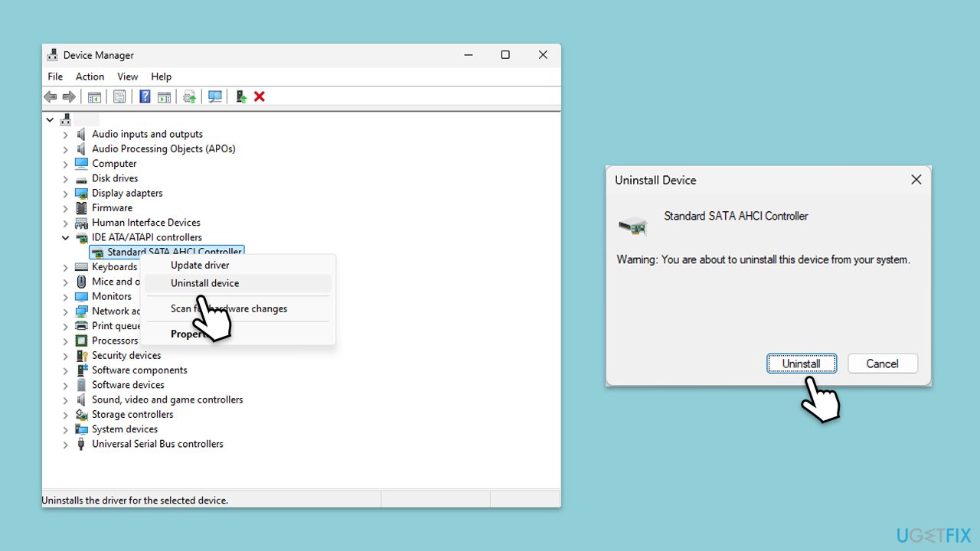Click Standard SATA AHCI Controller dialog icon
Screen dimensions: 980x551
[633, 225]
